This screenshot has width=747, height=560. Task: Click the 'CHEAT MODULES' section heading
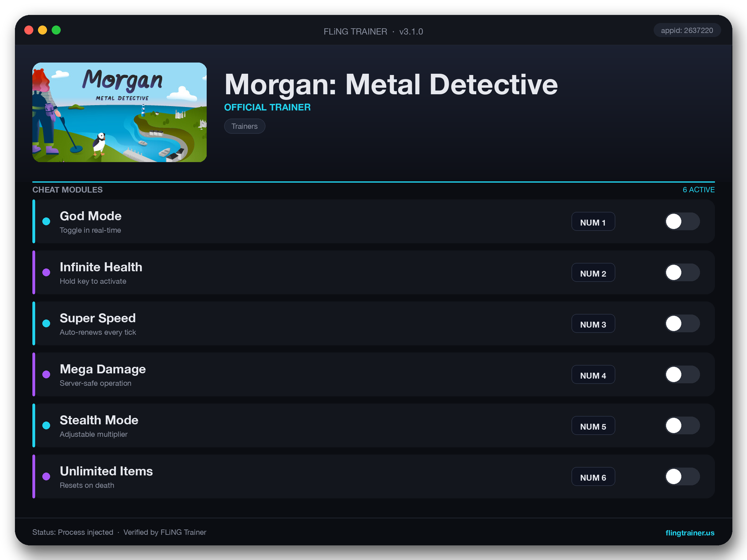(x=68, y=190)
